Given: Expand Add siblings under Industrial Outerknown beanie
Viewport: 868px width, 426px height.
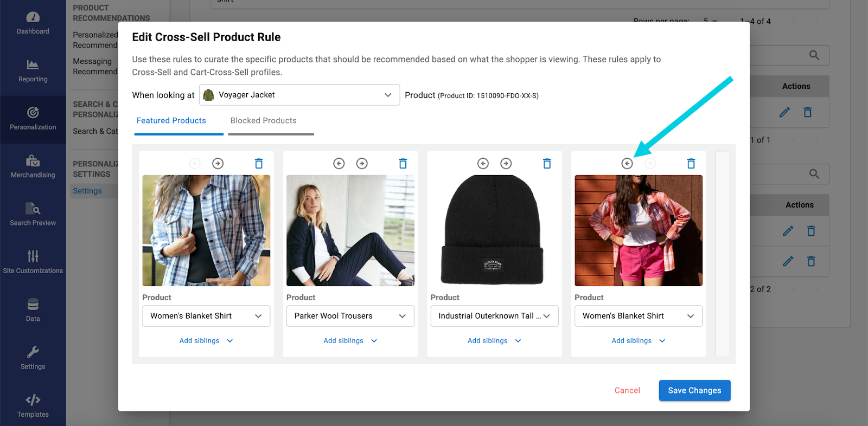Looking at the screenshot, I should [x=494, y=341].
